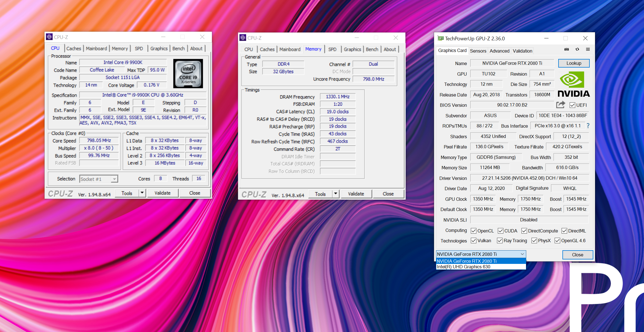The height and width of the screenshot is (332, 644).
Task: Click the BIOS Version field 90.02.17.00.B2
Action: (512, 105)
